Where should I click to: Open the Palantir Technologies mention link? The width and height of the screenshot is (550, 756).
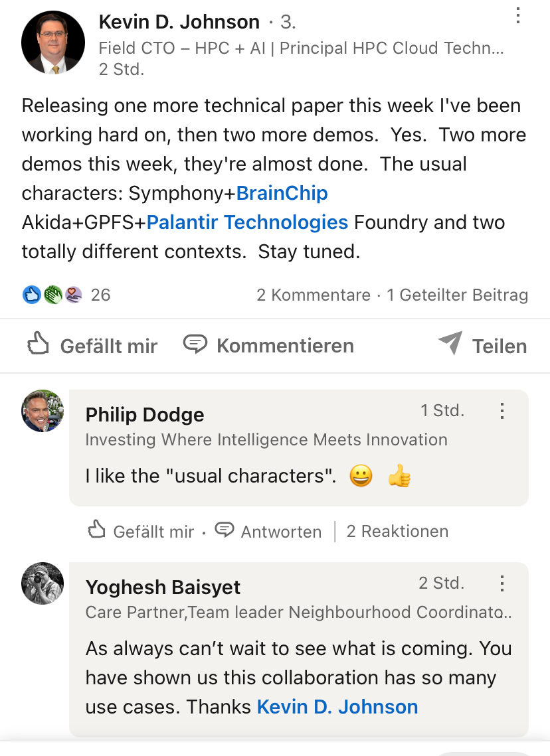click(x=247, y=222)
